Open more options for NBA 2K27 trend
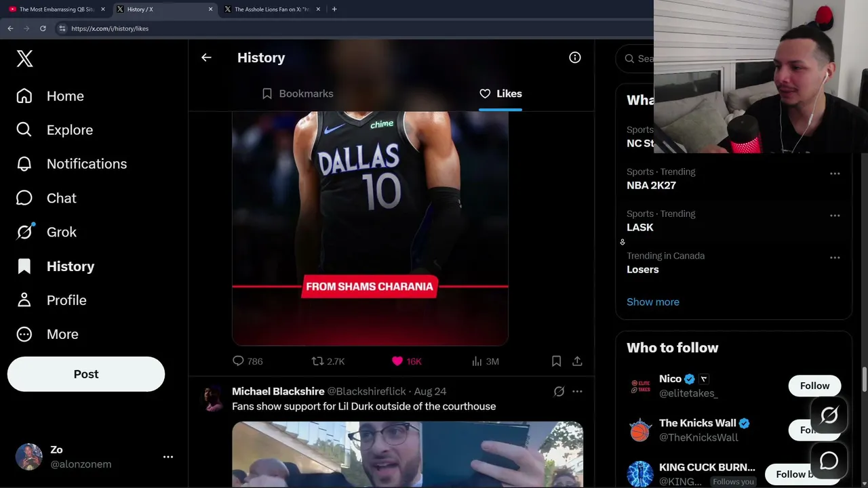868x488 pixels. pos(835,174)
